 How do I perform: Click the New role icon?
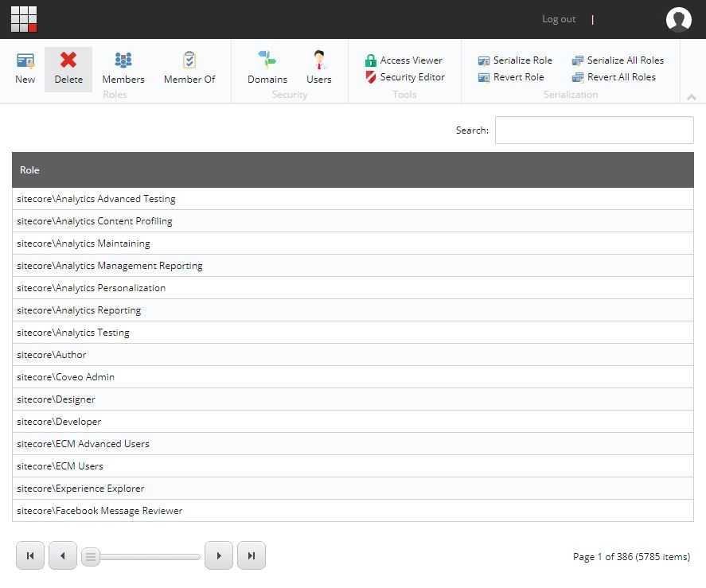[x=25, y=68]
